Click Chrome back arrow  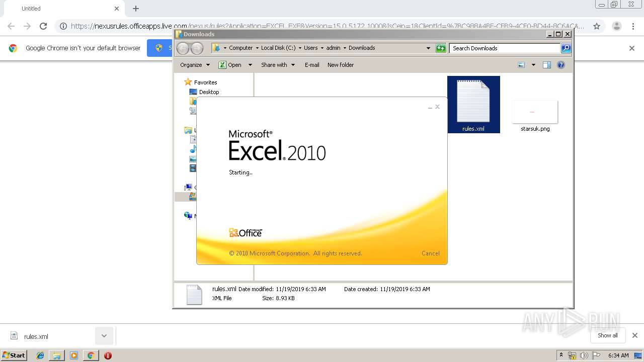point(11,26)
